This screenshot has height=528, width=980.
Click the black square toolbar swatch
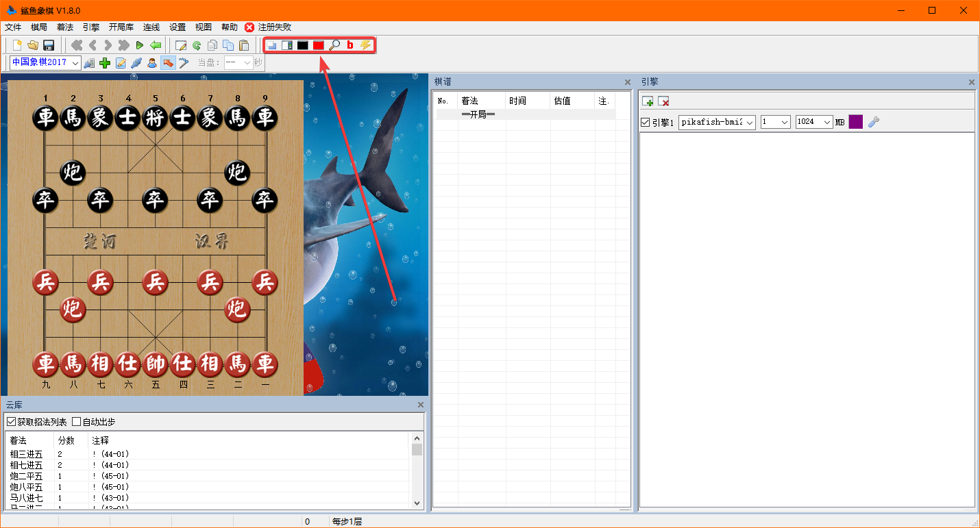point(303,45)
